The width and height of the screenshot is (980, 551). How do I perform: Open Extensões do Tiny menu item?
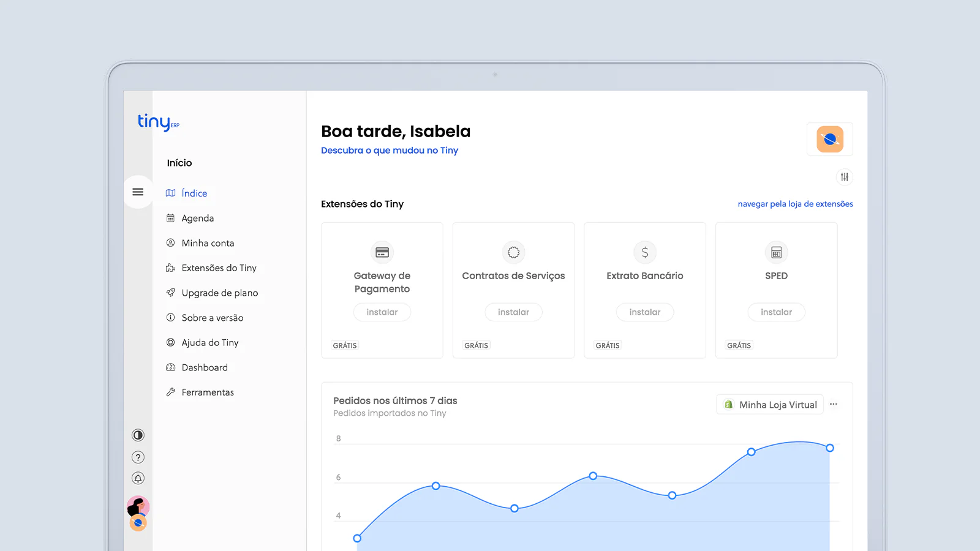point(219,268)
